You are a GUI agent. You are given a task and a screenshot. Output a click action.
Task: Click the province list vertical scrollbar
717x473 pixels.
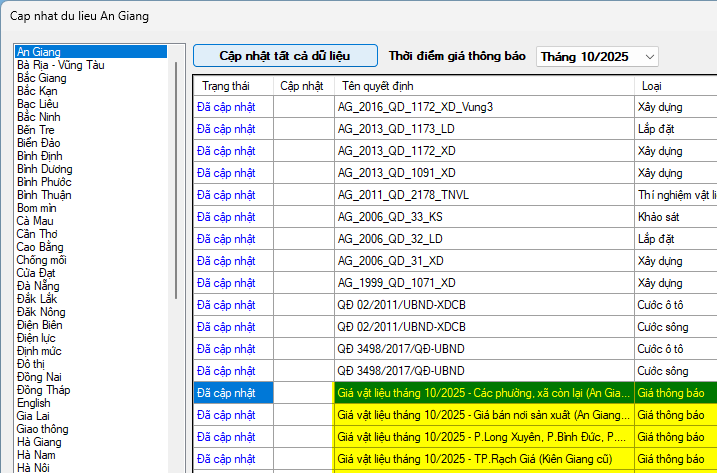(178, 180)
